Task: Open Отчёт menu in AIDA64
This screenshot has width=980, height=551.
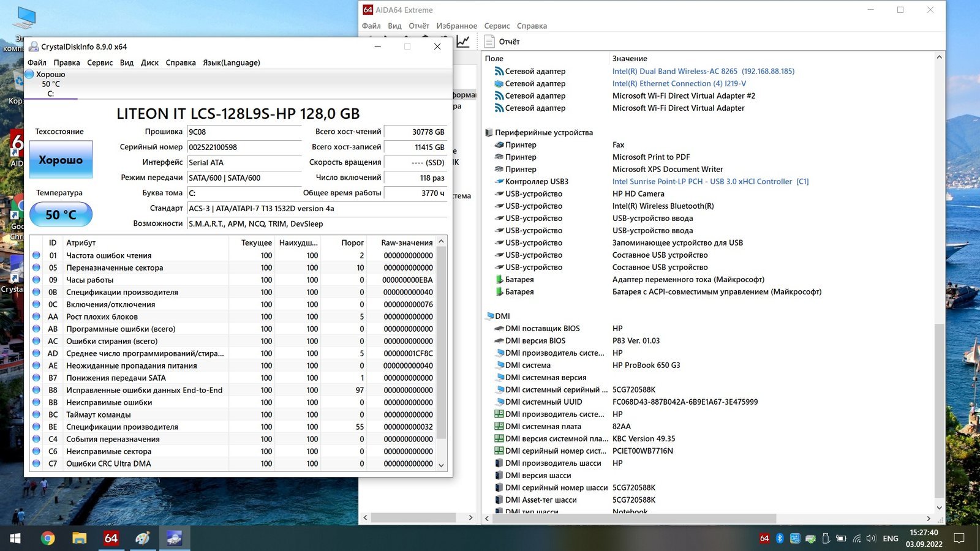Action: tap(419, 26)
